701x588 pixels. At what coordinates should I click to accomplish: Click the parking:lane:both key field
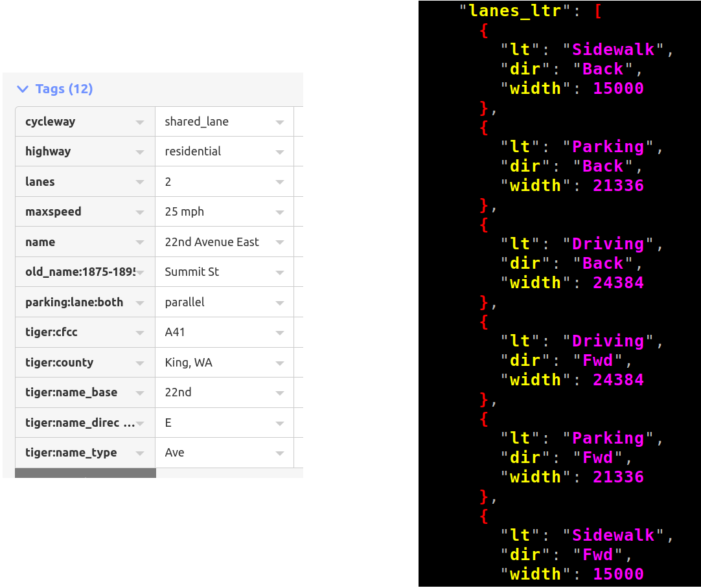click(x=75, y=302)
